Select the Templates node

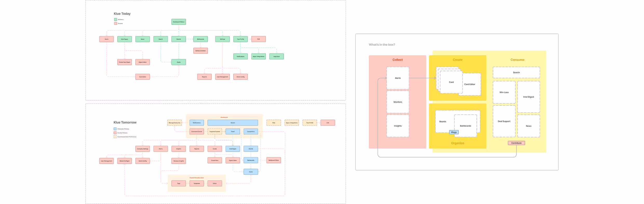(x=197, y=183)
